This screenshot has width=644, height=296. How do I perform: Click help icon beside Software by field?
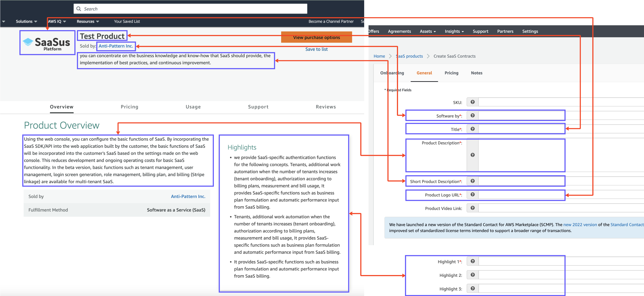[x=472, y=115]
